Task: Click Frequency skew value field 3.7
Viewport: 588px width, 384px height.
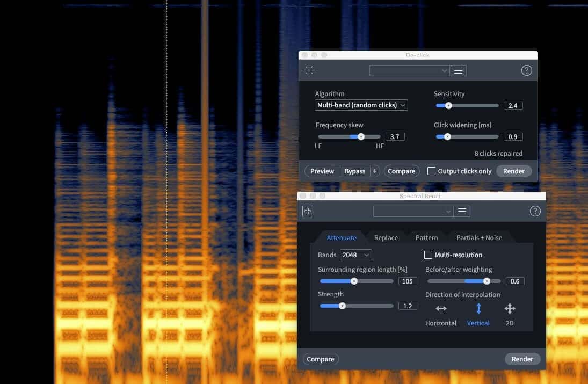Action: [395, 137]
